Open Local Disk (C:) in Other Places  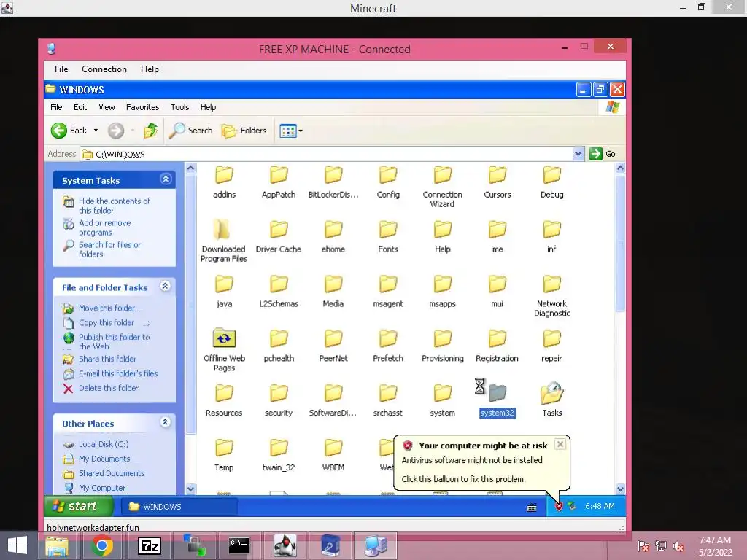pyautogui.click(x=104, y=444)
